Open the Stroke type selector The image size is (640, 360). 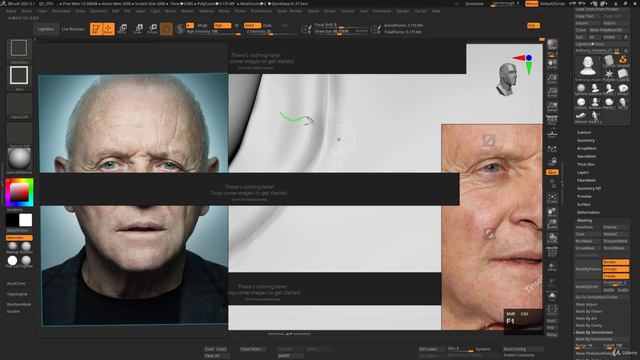click(x=19, y=77)
